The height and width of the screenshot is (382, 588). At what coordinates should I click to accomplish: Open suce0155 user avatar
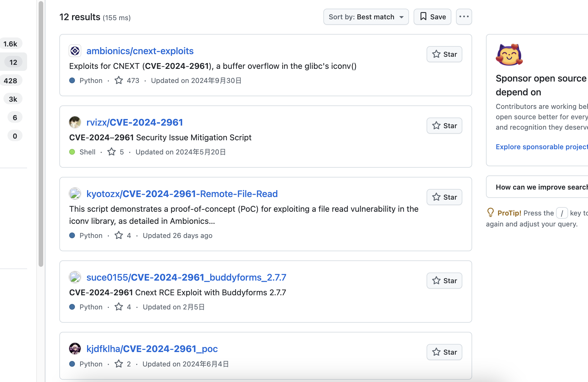75,277
